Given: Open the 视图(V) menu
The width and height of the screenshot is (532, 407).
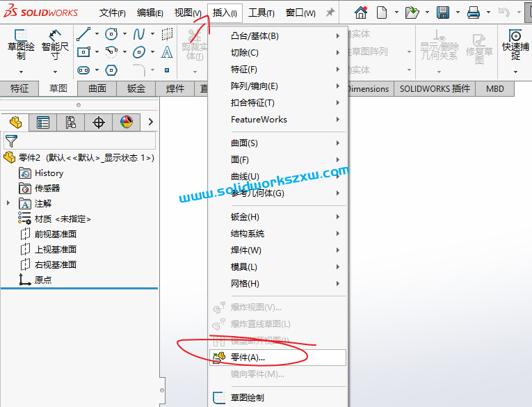Looking at the screenshot, I should pos(188,13).
